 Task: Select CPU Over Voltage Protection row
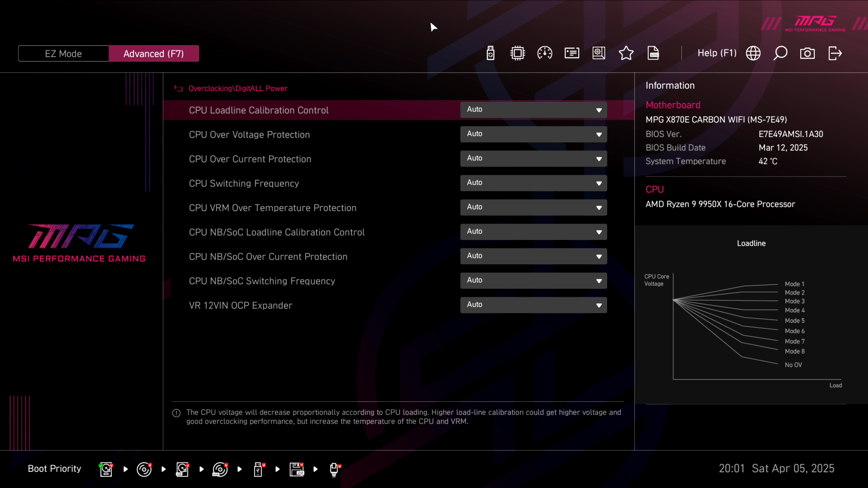click(250, 135)
